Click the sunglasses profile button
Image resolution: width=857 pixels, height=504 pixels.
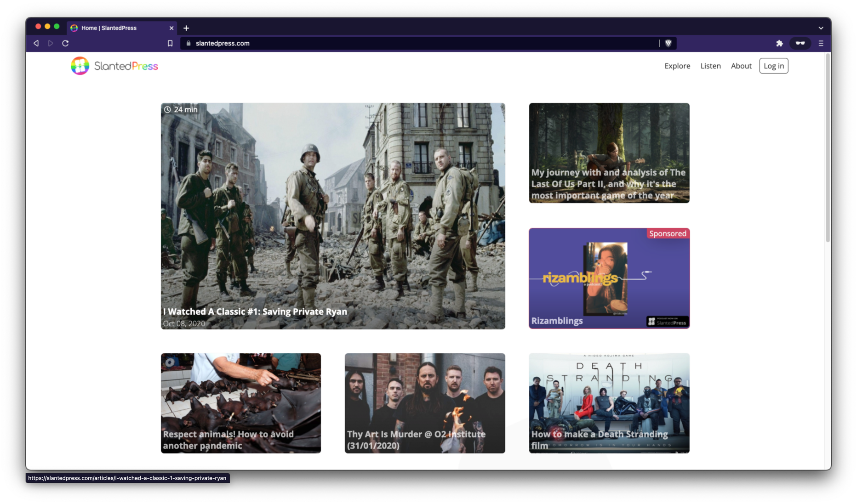[800, 43]
